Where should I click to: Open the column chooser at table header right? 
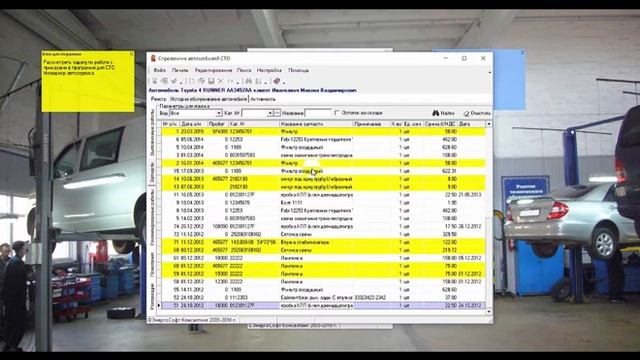pyautogui.click(x=489, y=124)
